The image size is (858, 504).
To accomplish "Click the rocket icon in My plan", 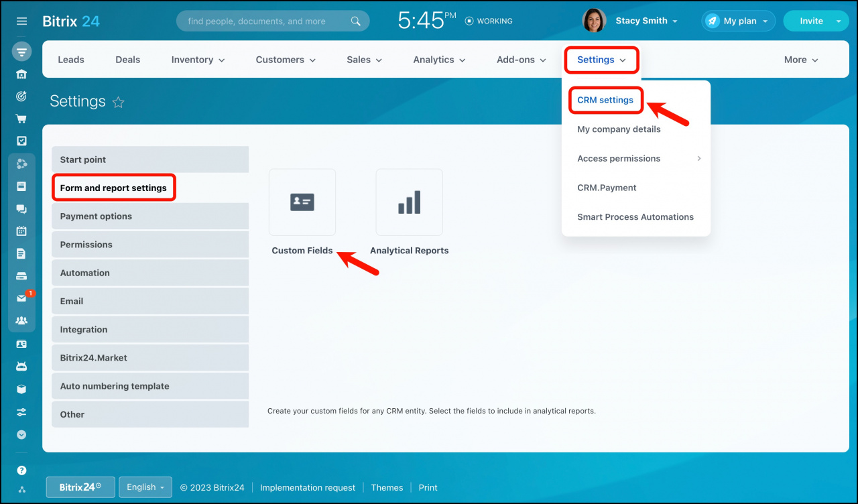I will coord(713,21).
